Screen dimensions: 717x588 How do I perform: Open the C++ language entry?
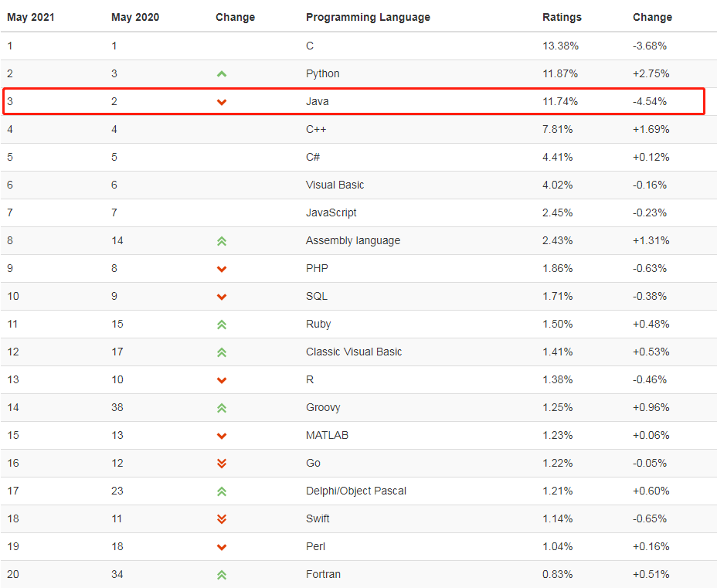pos(316,129)
